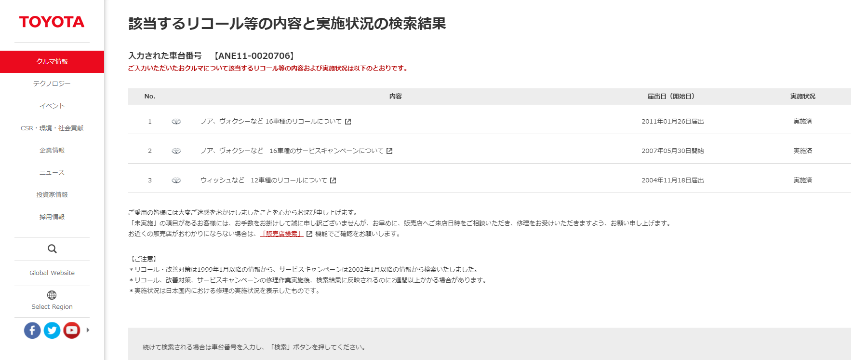This screenshot has height=360, width=868.
Task: Click 実施済 status in row 3
Action: click(x=803, y=180)
